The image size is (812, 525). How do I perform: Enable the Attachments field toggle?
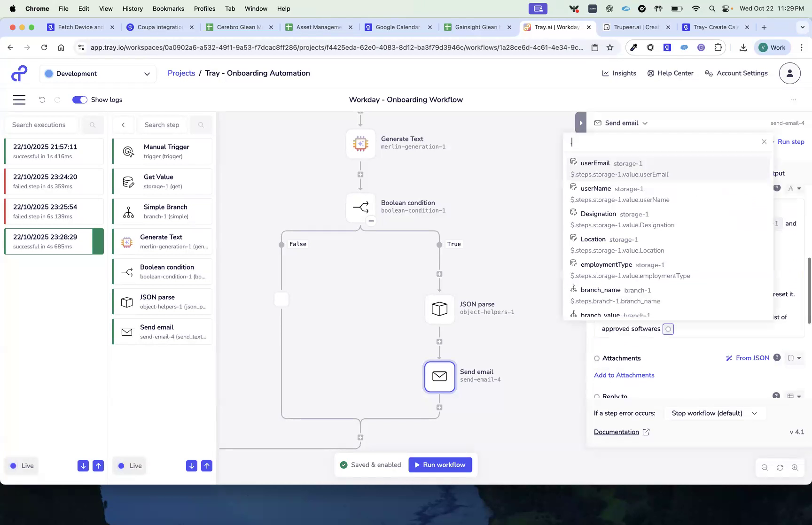click(x=597, y=358)
